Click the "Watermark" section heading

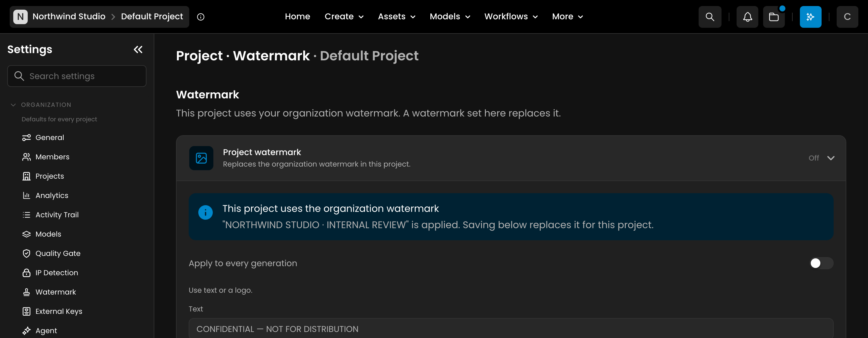(208, 94)
